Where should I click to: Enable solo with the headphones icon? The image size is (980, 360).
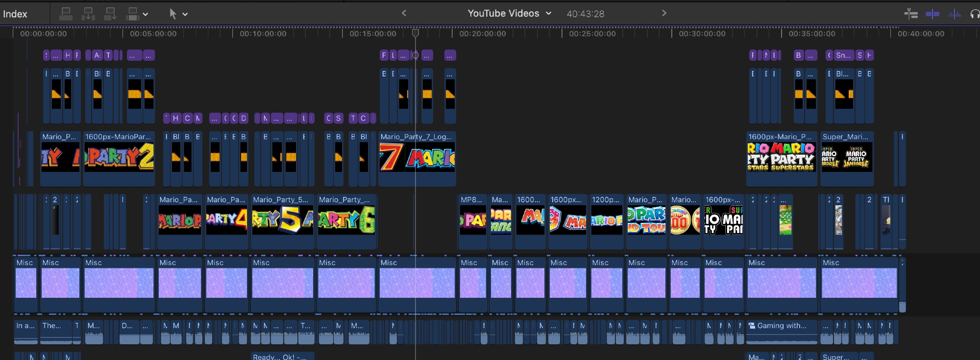975,14
